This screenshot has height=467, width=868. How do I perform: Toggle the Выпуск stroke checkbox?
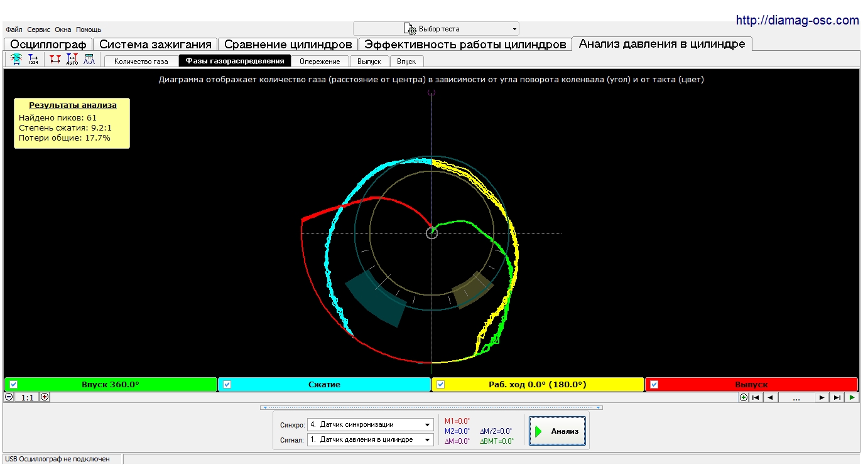tap(654, 384)
